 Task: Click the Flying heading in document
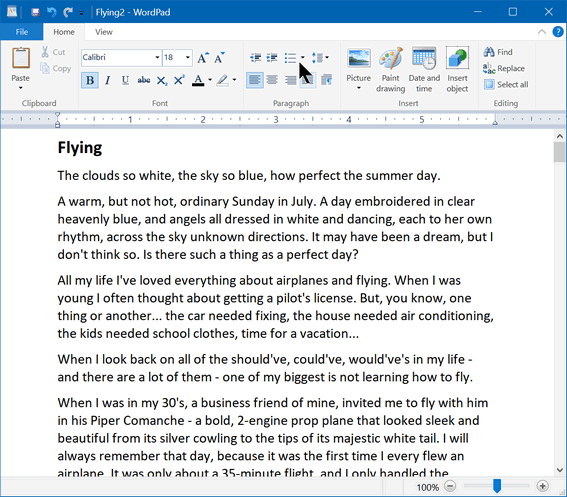80,148
